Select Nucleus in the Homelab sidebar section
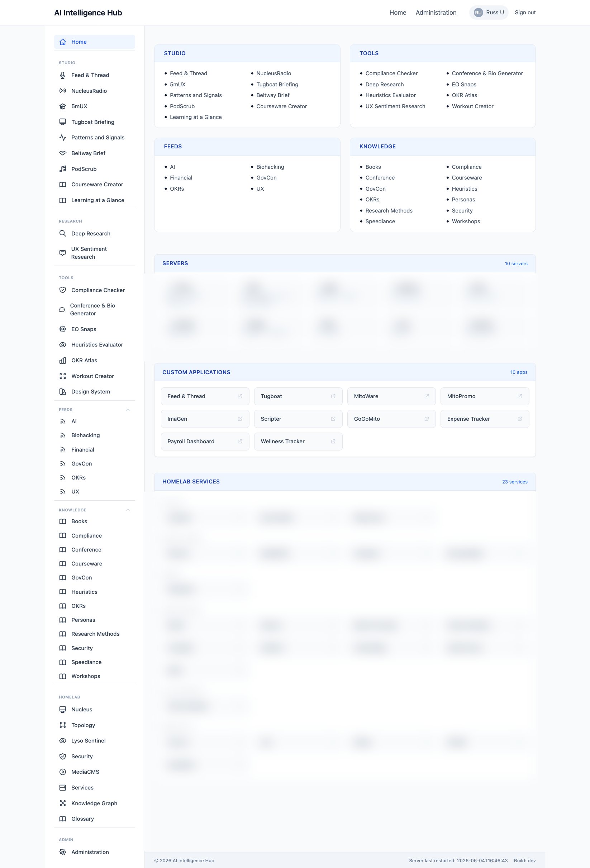This screenshot has height=868, width=590. tap(95, 709)
